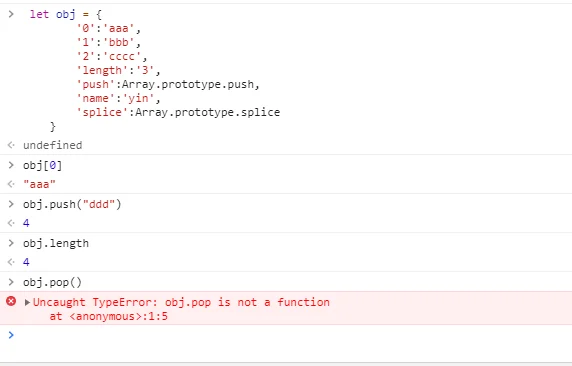This screenshot has height=366, width=572.
Task: Click the result 4 below obj.push
Action: click(x=26, y=223)
